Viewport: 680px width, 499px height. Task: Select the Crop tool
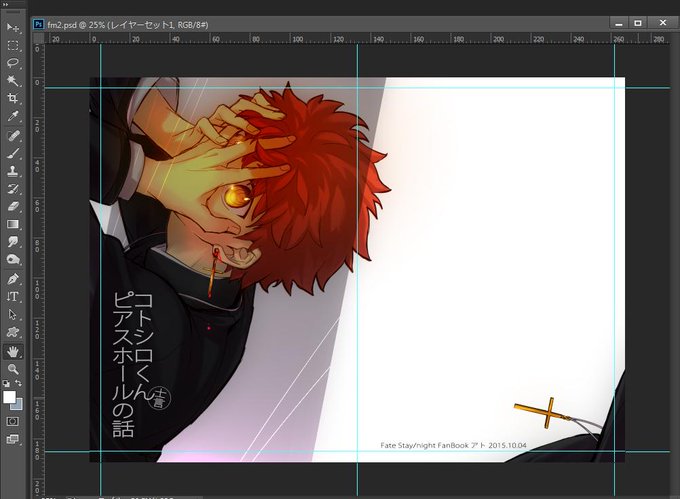[x=13, y=98]
